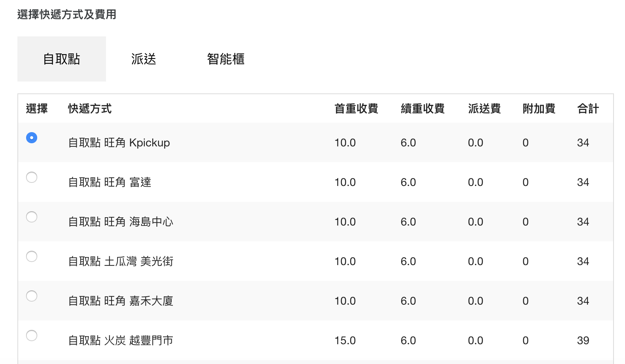Click the 自取點 土瓜灣 美光街 label
The height and width of the screenshot is (364, 625).
click(x=121, y=262)
